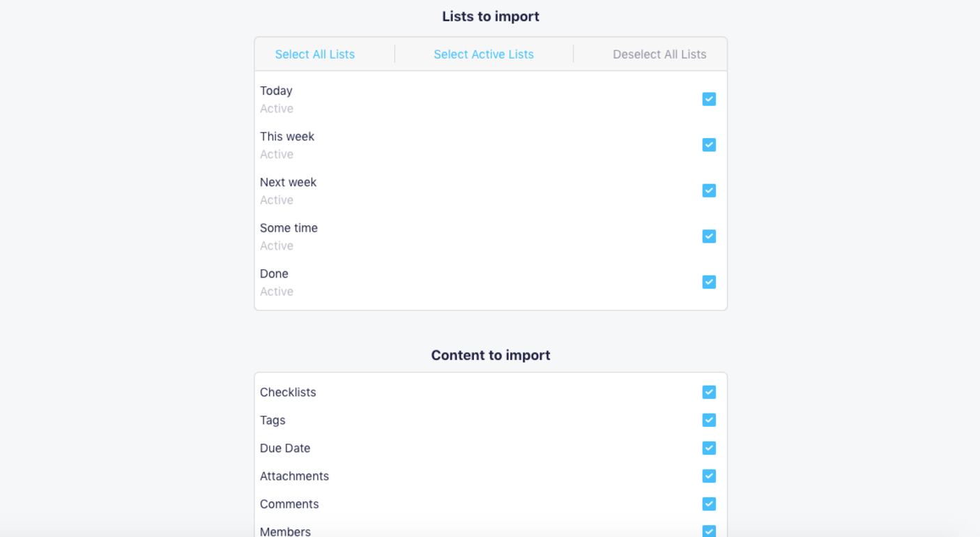Click Active status under Done

coord(277,292)
